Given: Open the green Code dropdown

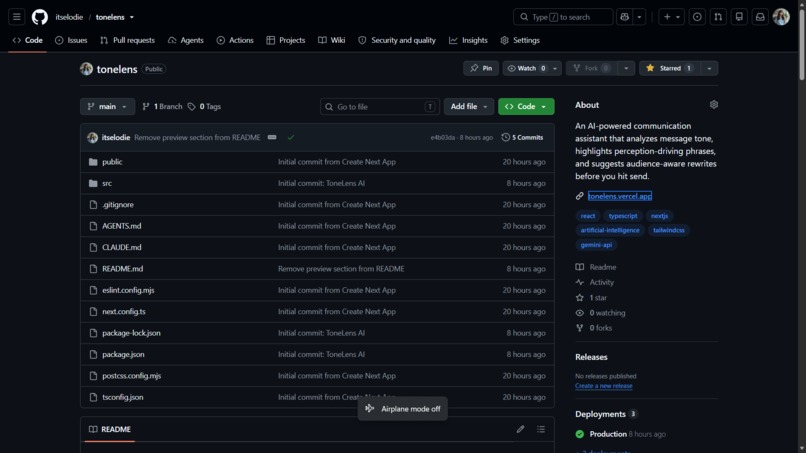Looking at the screenshot, I should click(x=526, y=106).
